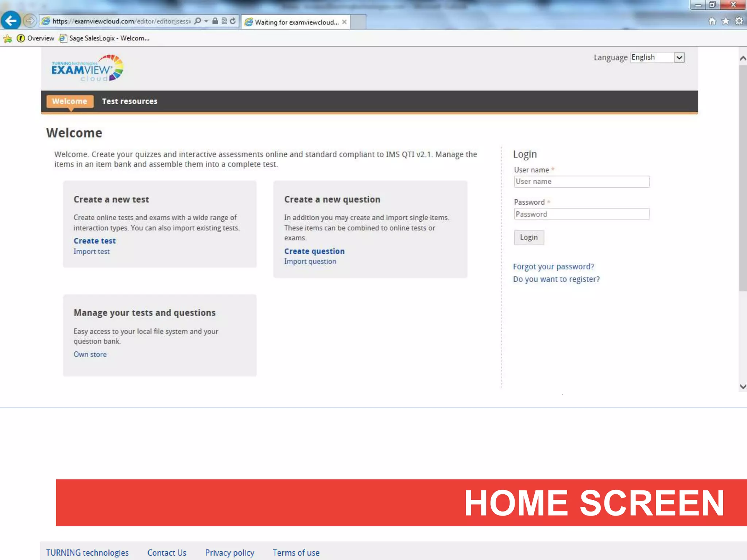
Task: Switch to Test resources tab
Action: pos(129,101)
